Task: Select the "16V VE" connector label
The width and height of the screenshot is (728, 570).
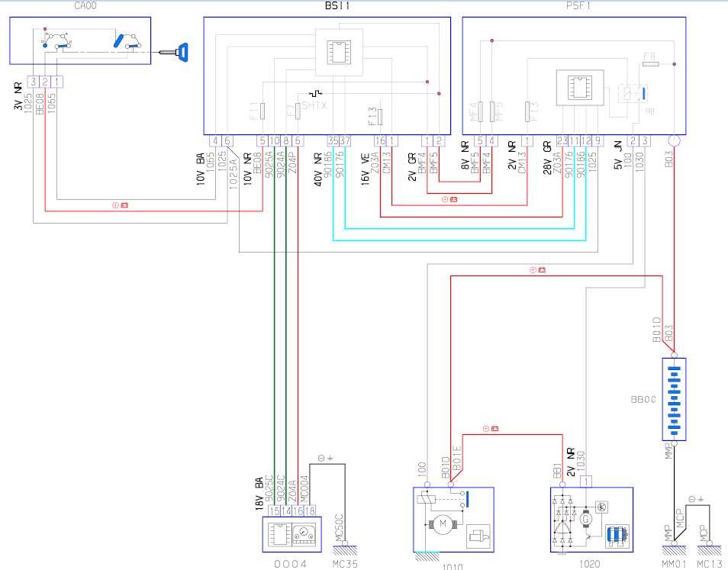Action: 366,170
